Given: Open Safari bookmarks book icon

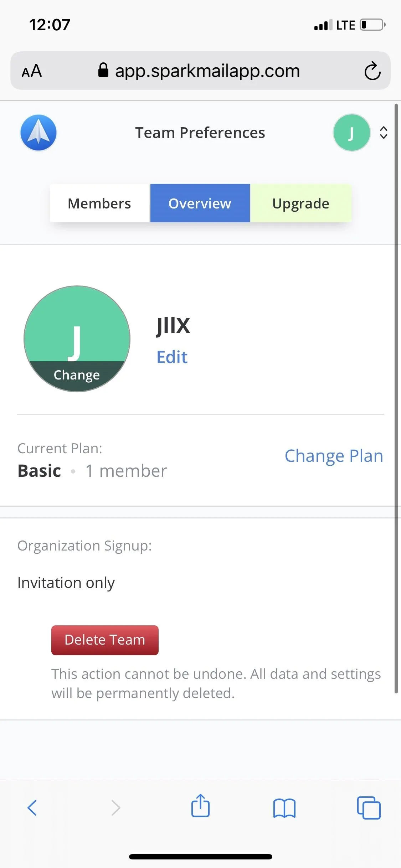Looking at the screenshot, I should coord(284,808).
